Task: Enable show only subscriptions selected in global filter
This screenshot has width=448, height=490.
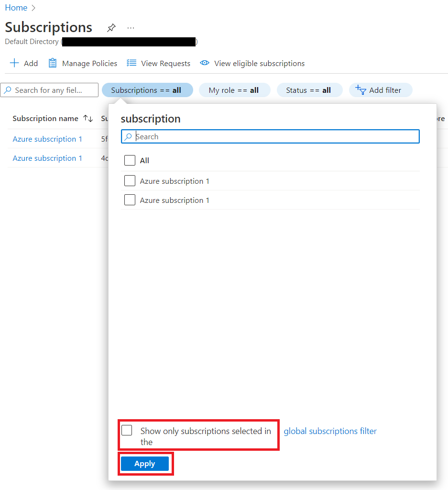Action: click(127, 431)
